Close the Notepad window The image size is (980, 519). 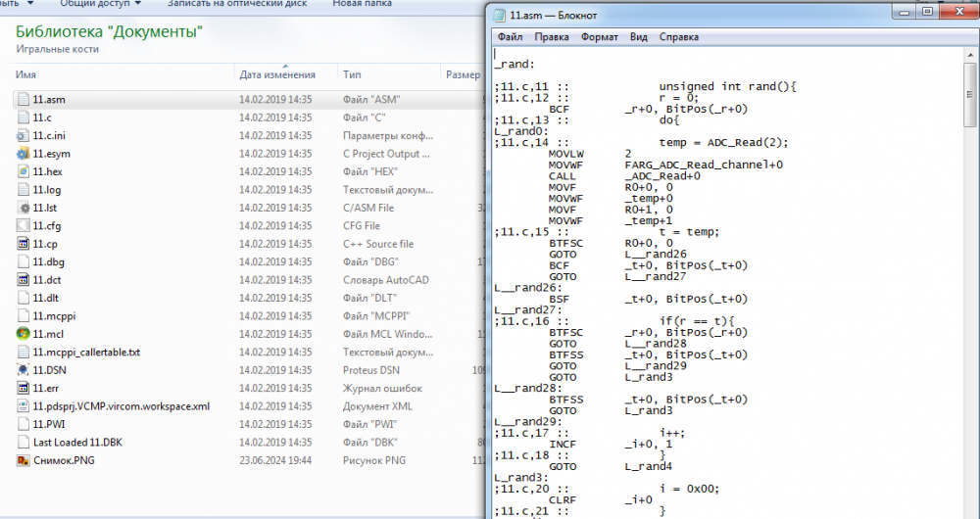(x=959, y=11)
